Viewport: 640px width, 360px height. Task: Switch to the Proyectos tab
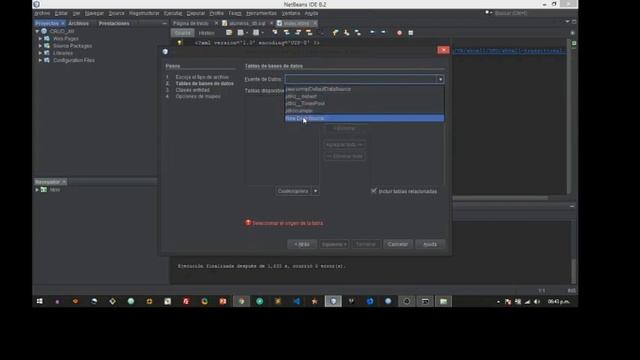coord(47,24)
